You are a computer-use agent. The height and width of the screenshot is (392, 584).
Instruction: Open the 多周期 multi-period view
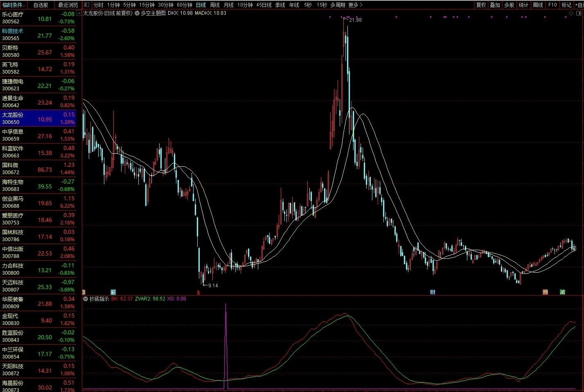tap(338, 5)
